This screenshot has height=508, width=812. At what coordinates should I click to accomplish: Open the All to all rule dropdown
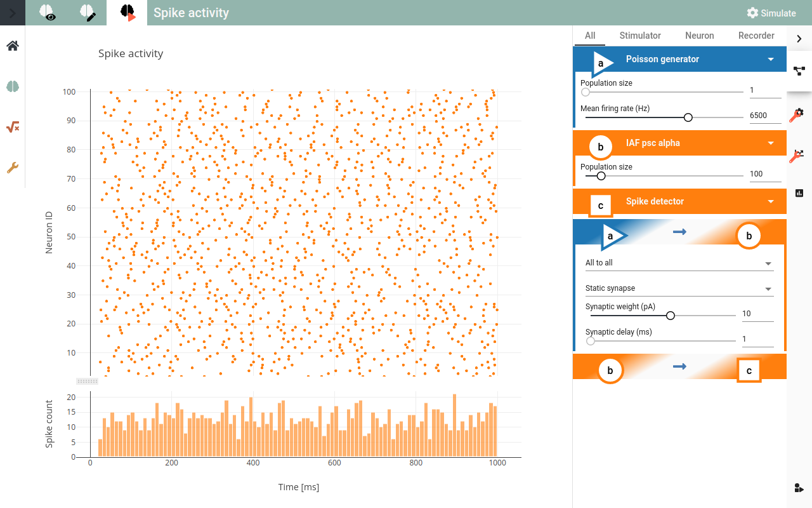point(679,263)
